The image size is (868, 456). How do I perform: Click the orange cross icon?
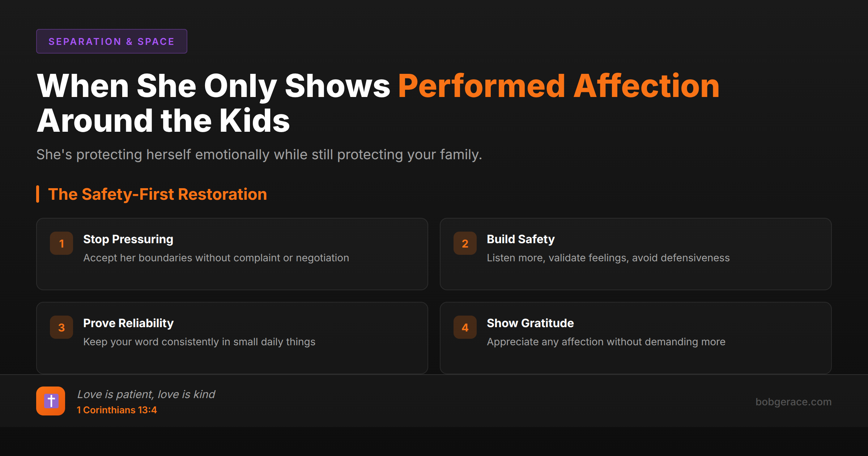click(x=51, y=401)
